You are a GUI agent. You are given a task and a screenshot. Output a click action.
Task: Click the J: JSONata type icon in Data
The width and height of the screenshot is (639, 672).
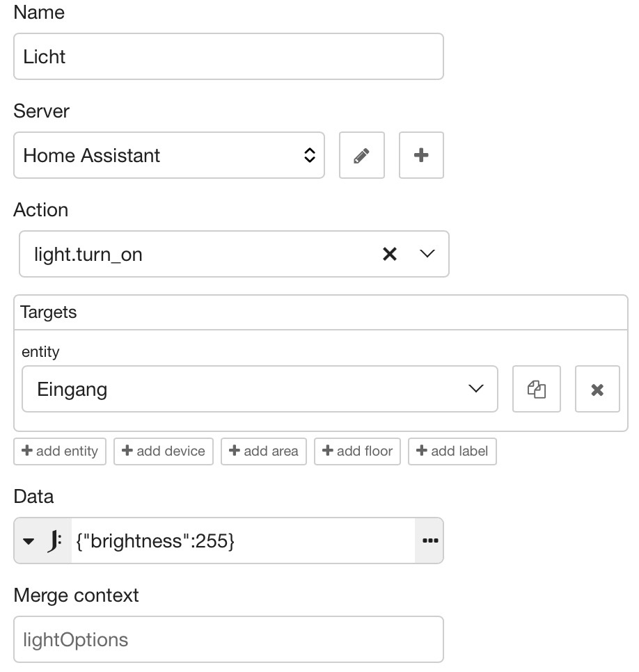tap(54, 541)
